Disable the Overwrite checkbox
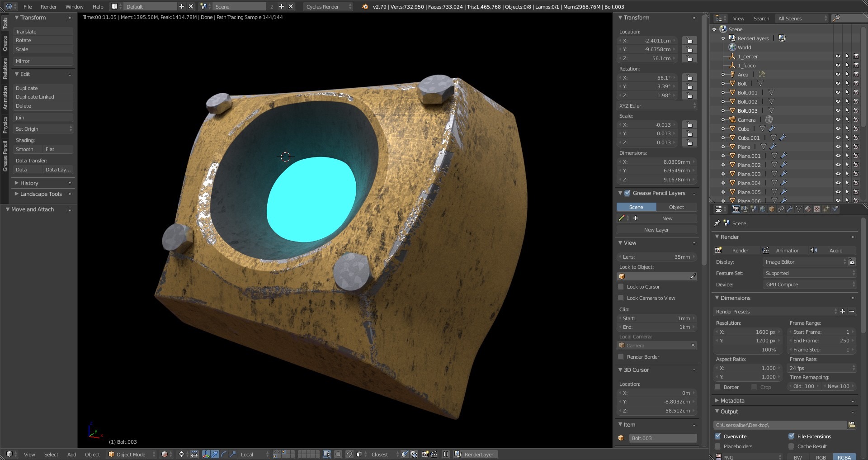This screenshot has height=460, width=868. [717, 436]
